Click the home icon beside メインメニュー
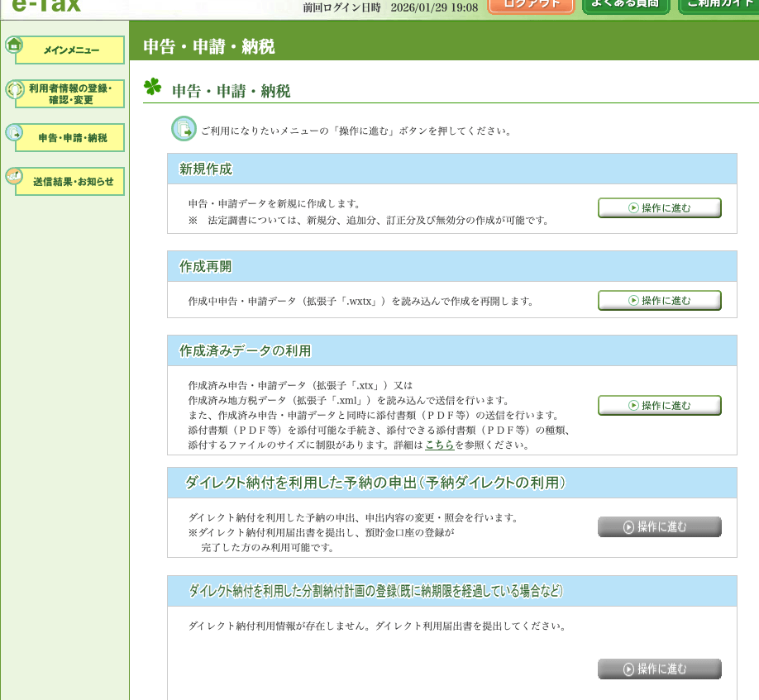Screen dimensions: 759x700 click(14, 45)
